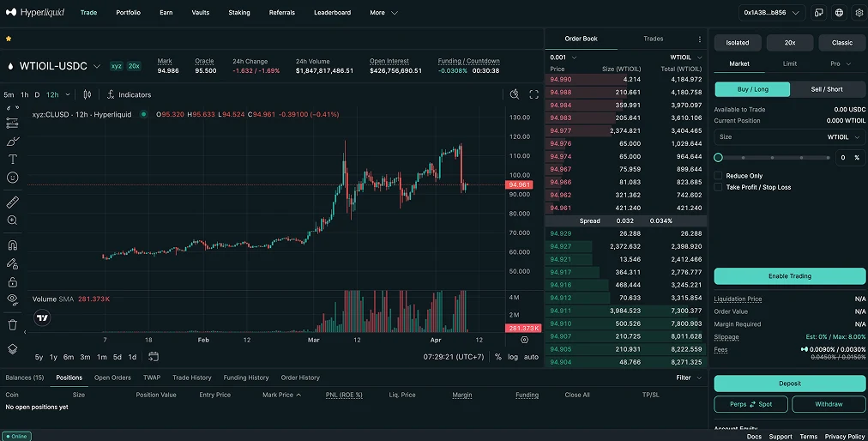Viewport: 868px width, 441px height.
Task: Open the Open Orders tab
Action: pos(112,378)
